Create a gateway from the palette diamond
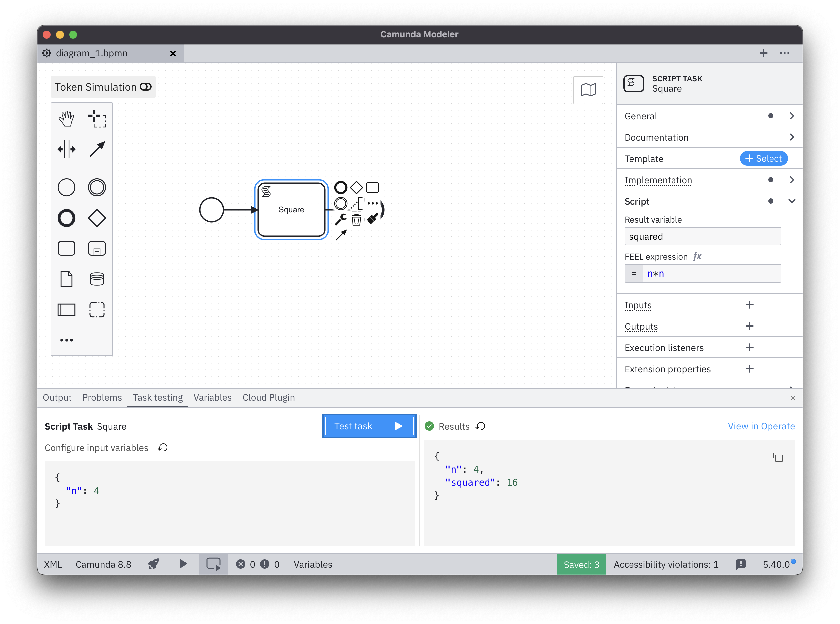 click(x=97, y=218)
